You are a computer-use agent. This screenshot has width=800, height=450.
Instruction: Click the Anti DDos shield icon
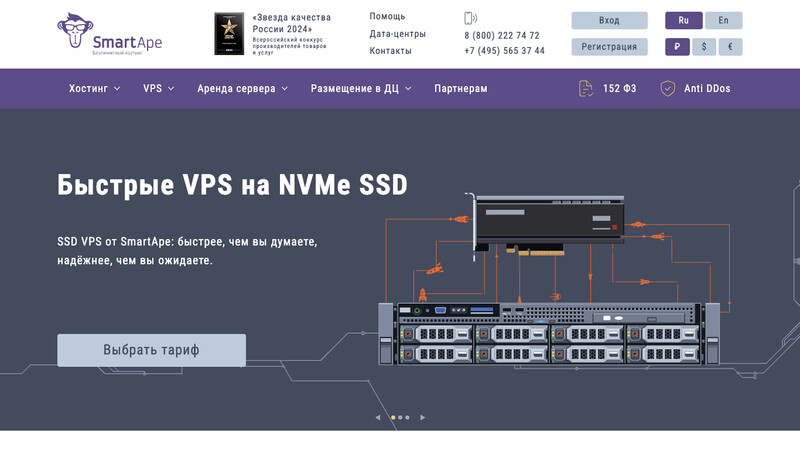[x=668, y=88]
